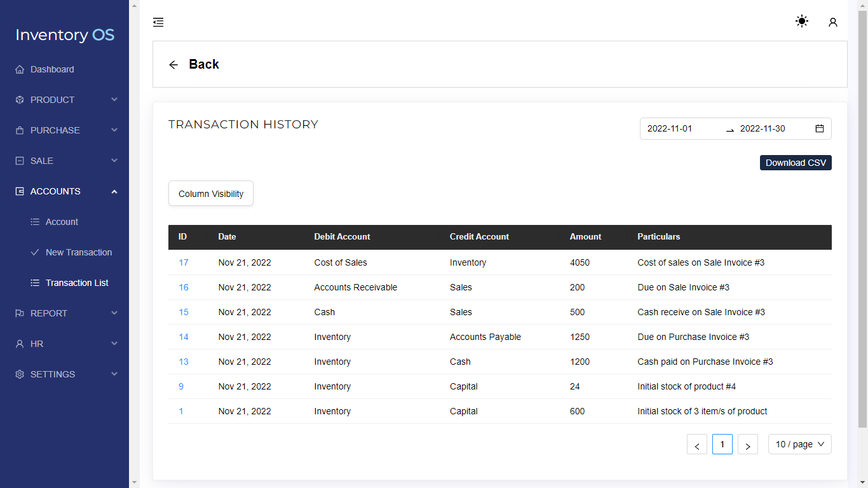Image resolution: width=868 pixels, height=488 pixels.
Task: Click the HR person icon in sidebar
Action: click(19, 344)
